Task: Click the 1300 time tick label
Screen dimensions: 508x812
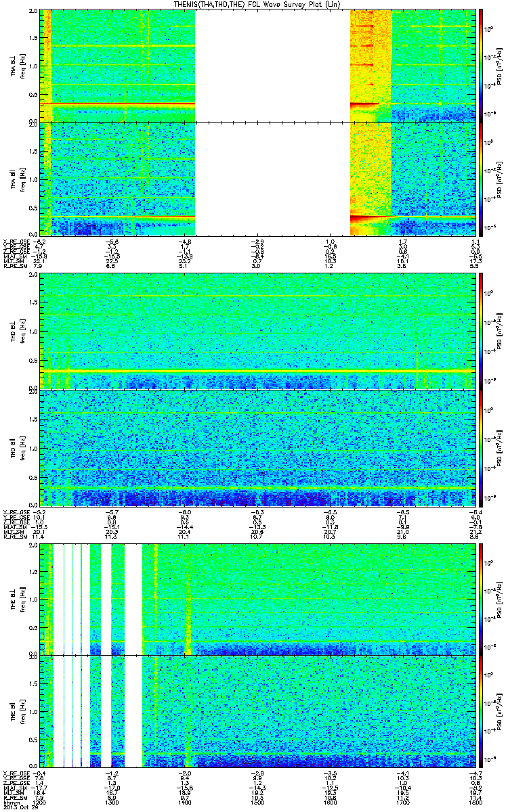Action: pyautogui.click(x=112, y=803)
